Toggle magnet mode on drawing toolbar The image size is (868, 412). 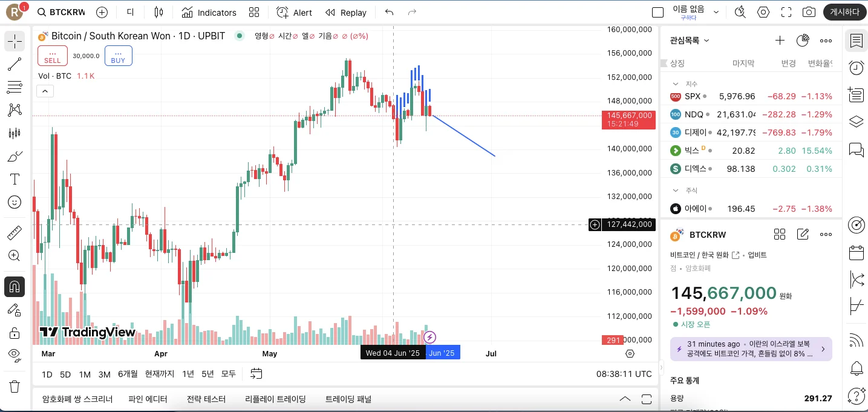click(15, 286)
